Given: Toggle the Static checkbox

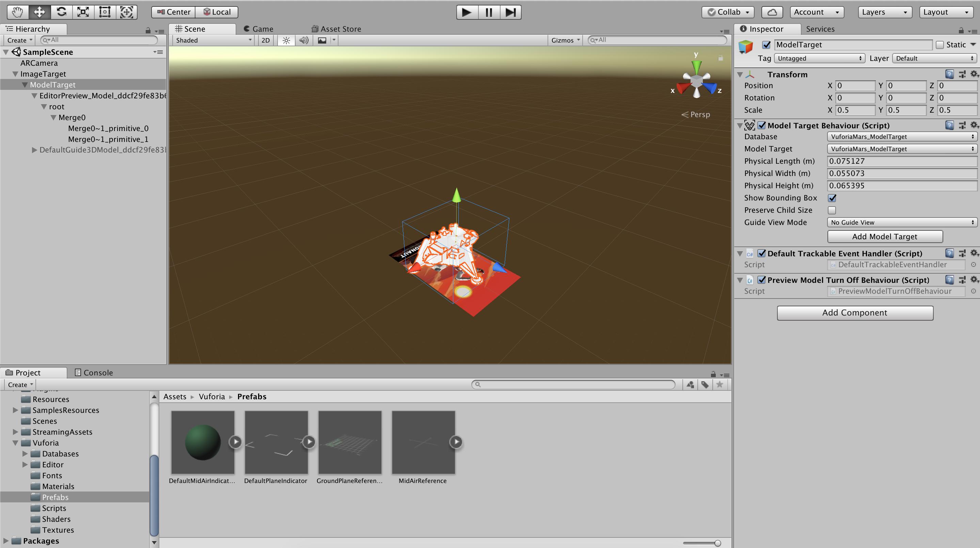Looking at the screenshot, I should pyautogui.click(x=940, y=45).
